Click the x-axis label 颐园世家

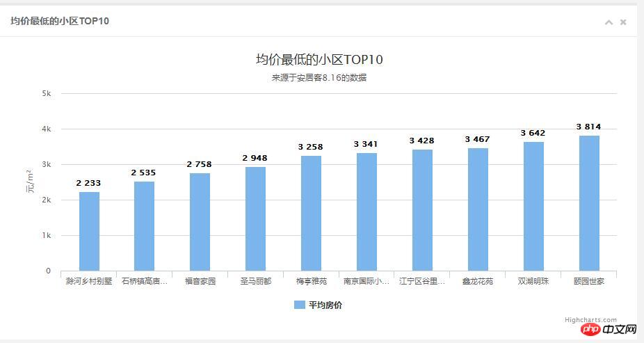589,281
